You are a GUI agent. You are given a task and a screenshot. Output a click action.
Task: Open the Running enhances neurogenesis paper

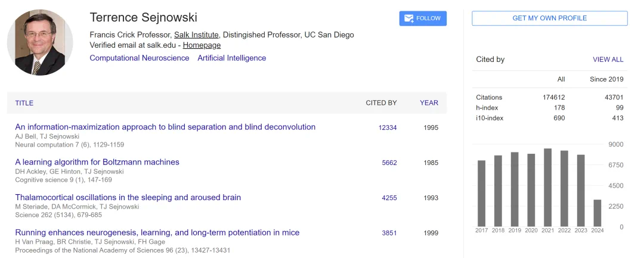click(157, 232)
